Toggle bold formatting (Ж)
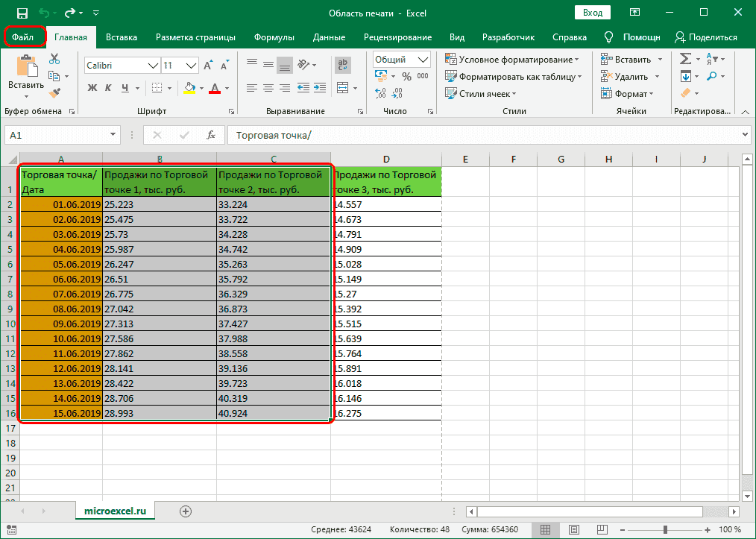The width and height of the screenshot is (756, 539). [93, 88]
